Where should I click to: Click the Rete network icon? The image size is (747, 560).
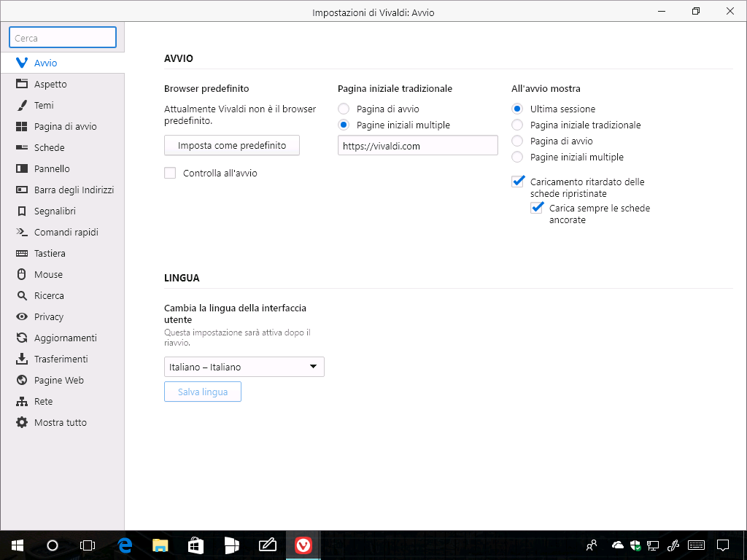click(22, 402)
